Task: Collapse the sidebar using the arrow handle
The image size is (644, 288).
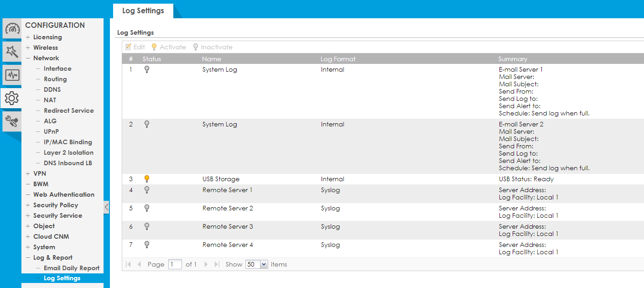Action: [x=106, y=207]
